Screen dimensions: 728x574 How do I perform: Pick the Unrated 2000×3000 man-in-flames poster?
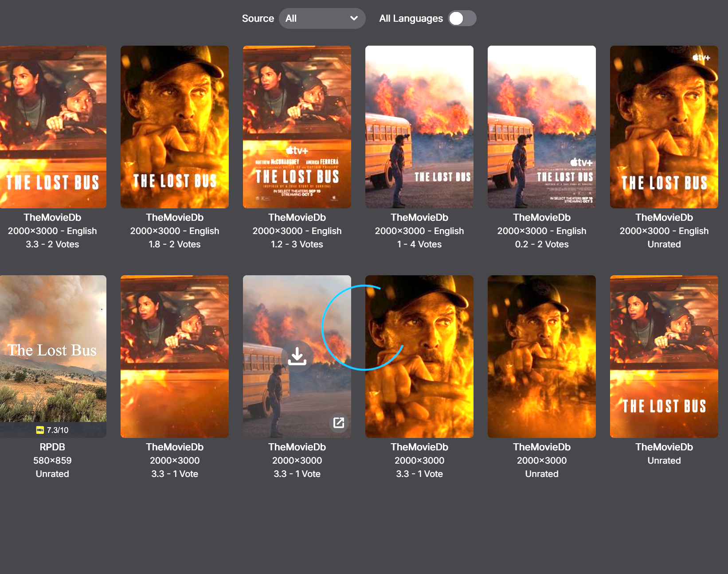click(542, 356)
